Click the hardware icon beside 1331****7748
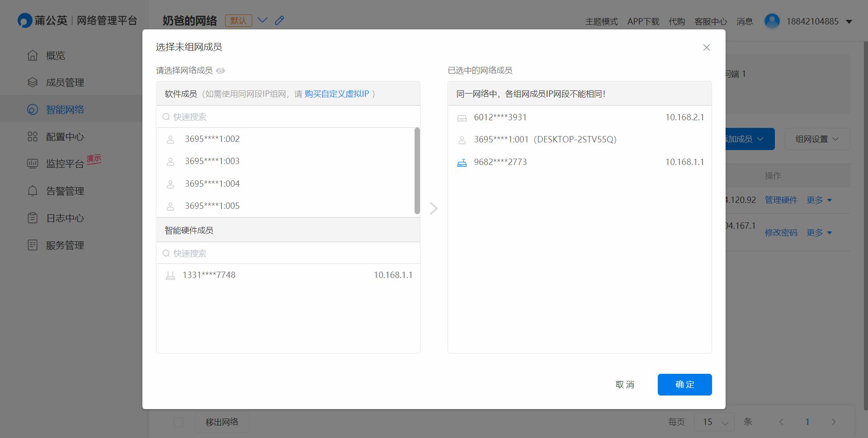This screenshot has height=438, width=868. (x=170, y=276)
